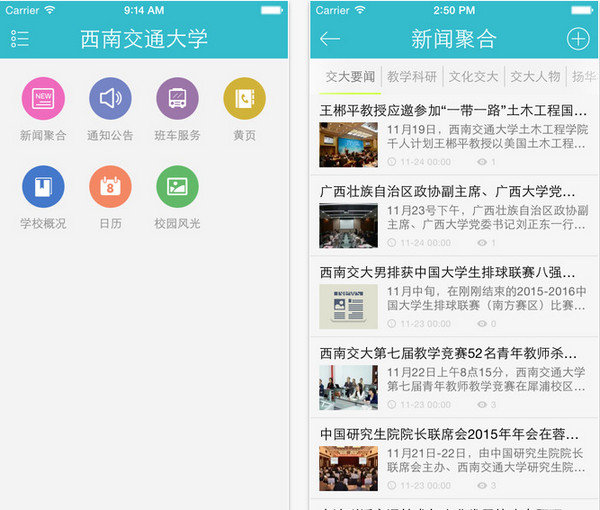Tap the meeting room thumbnail of the 广西 article

[x=349, y=226]
